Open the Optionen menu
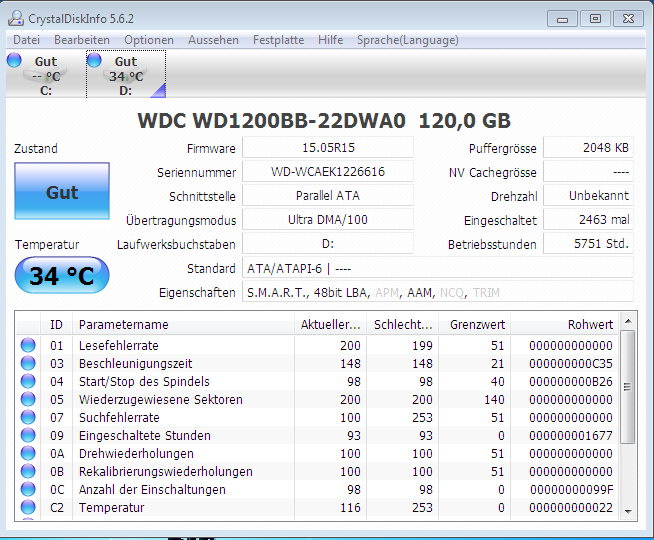654x540 pixels. pyautogui.click(x=149, y=40)
